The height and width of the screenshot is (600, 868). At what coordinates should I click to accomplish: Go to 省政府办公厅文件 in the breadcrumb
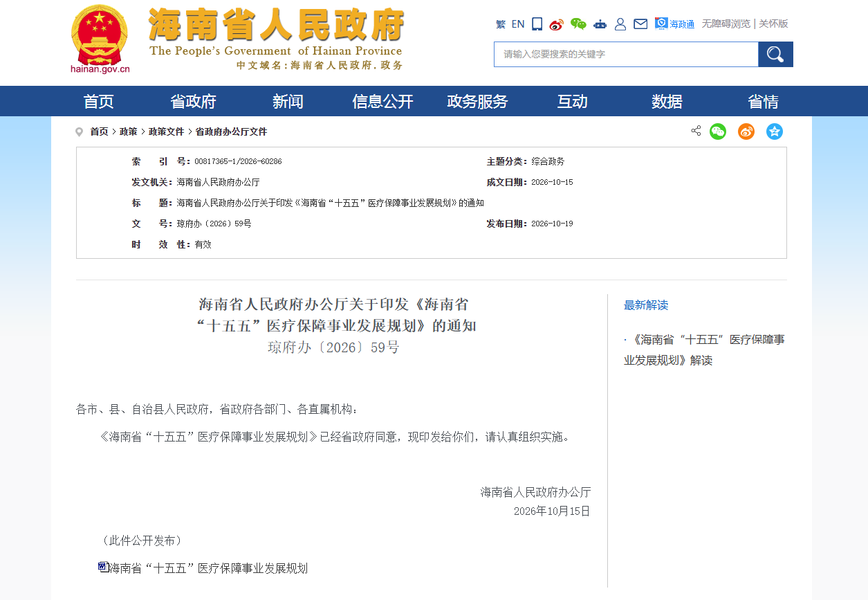[231, 131]
